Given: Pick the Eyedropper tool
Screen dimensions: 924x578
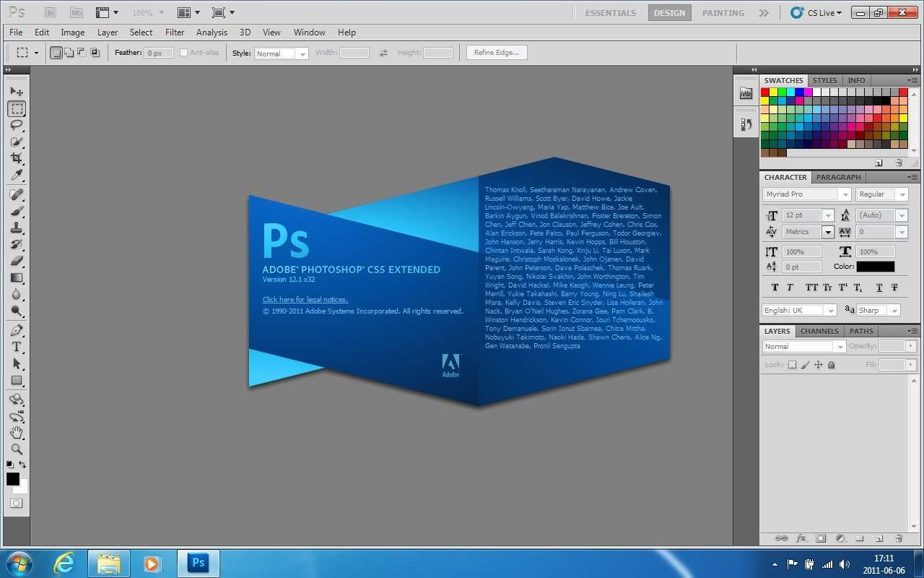Looking at the screenshot, I should click(17, 176).
